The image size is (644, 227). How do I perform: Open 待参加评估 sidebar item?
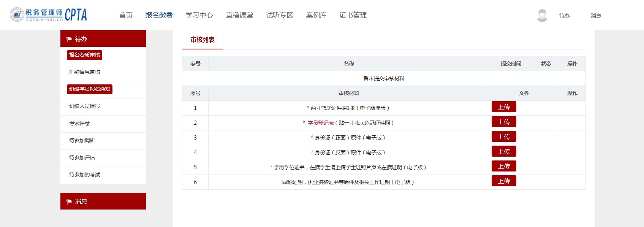82,157
